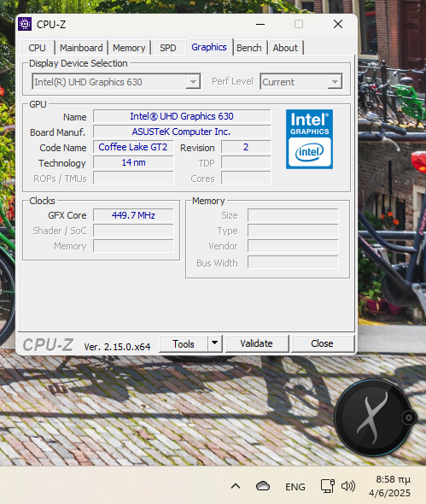Click the speaker volume tray icon

click(348, 486)
